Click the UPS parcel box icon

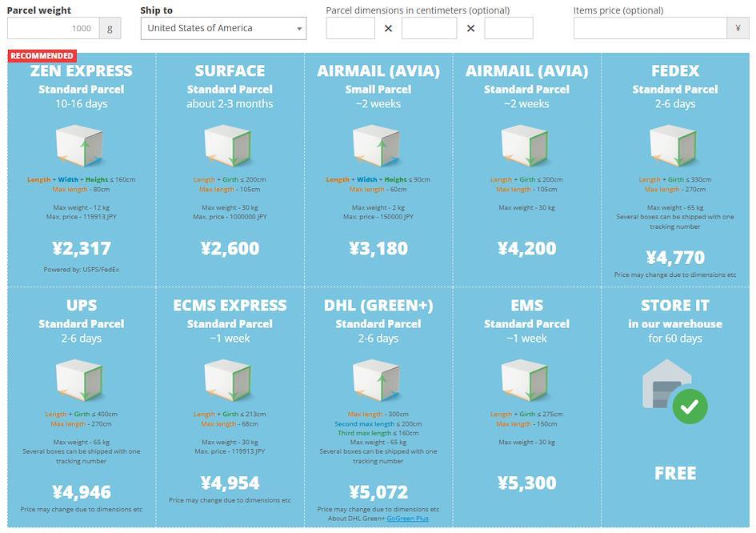[x=81, y=381]
